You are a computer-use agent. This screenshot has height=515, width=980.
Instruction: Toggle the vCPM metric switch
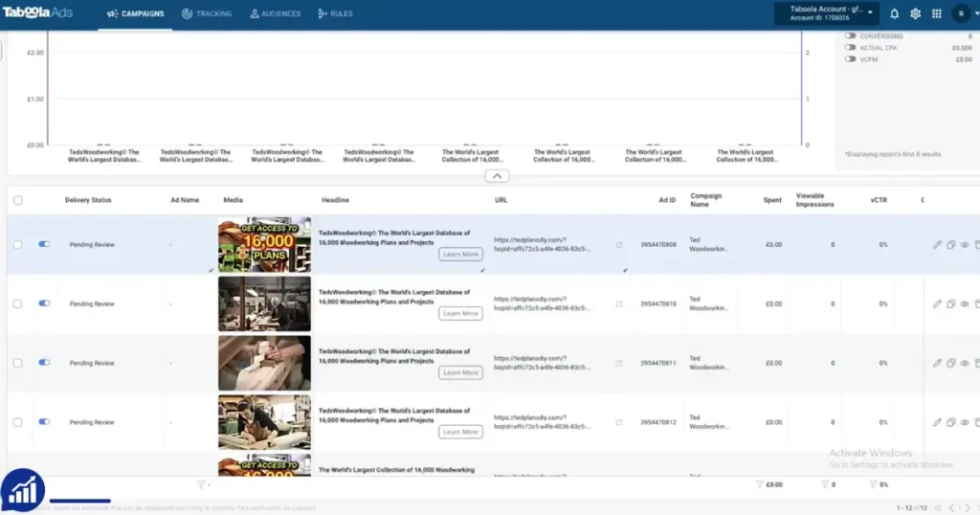(x=850, y=59)
